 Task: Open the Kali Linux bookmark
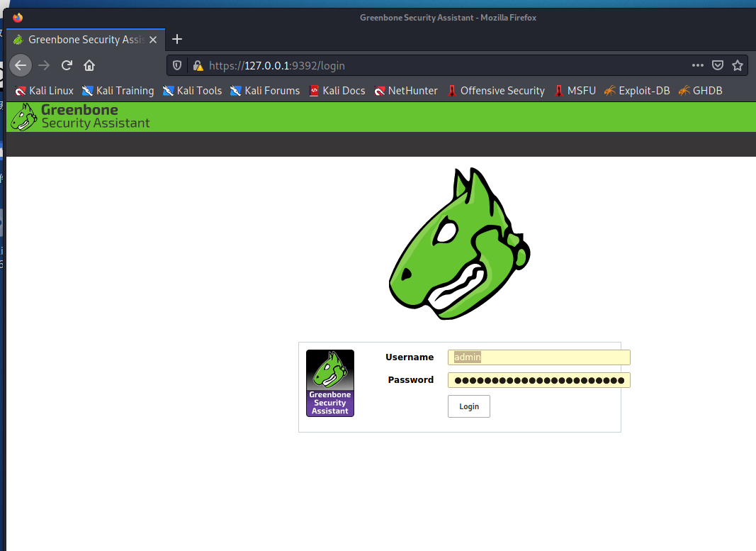pos(44,91)
